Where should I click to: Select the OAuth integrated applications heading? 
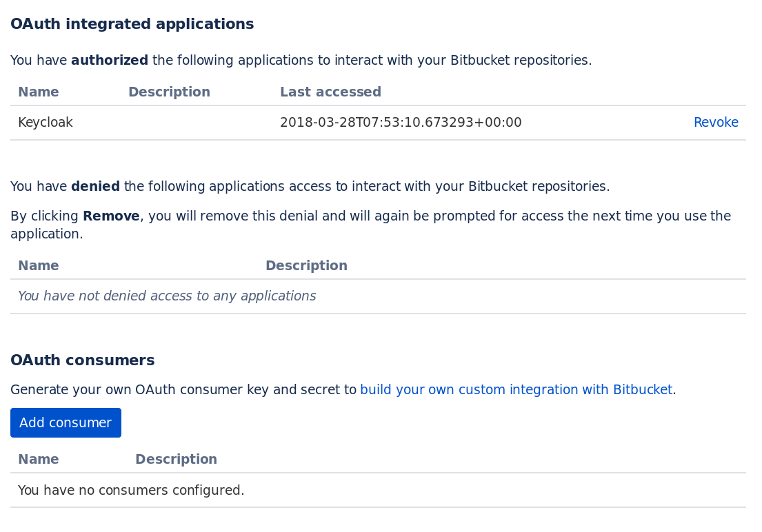click(132, 23)
